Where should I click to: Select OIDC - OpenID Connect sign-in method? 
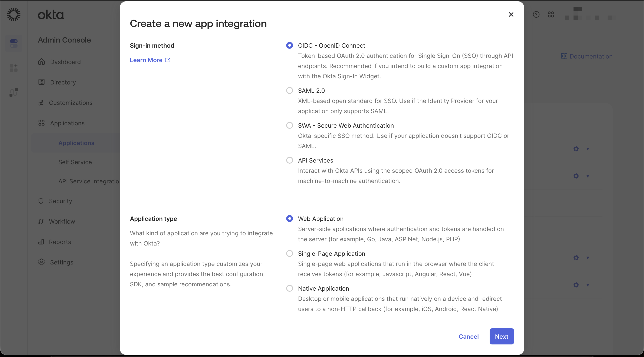[289, 45]
